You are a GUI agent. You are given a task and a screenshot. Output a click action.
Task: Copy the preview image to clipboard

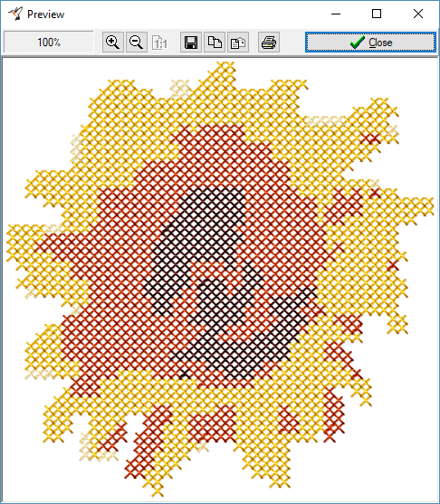pos(215,43)
